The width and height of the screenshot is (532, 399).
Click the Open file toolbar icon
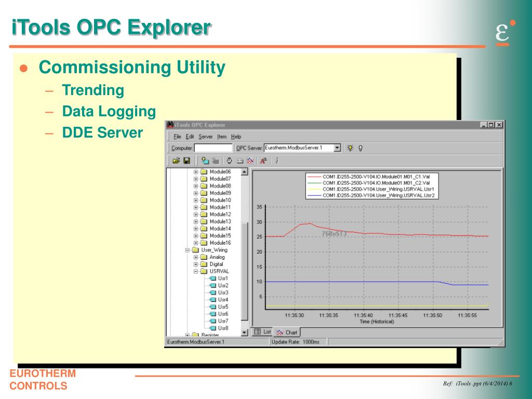click(x=176, y=161)
